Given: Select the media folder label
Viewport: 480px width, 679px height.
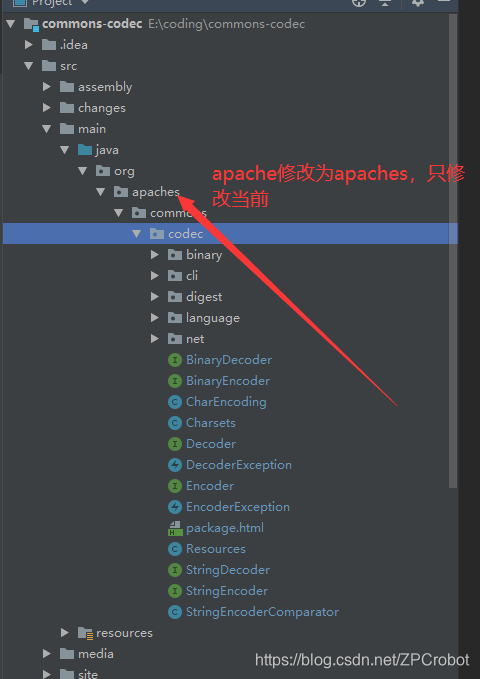Looking at the screenshot, I should coord(96,654).
